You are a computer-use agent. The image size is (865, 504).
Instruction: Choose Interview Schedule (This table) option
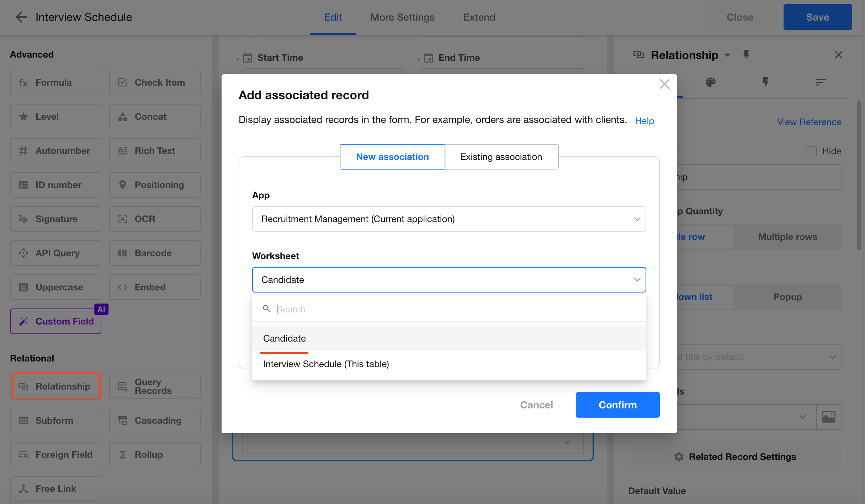click(449, 364)
